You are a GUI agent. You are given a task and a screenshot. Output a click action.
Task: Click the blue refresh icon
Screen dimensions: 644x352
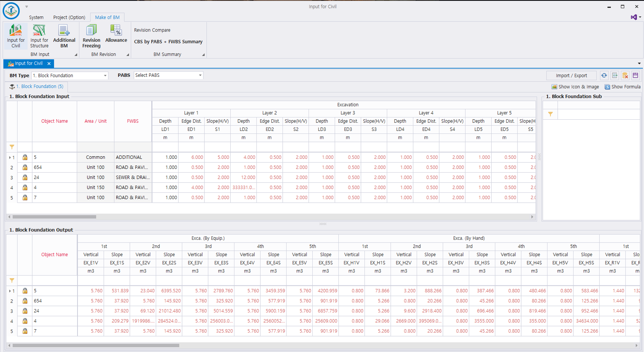604,76
